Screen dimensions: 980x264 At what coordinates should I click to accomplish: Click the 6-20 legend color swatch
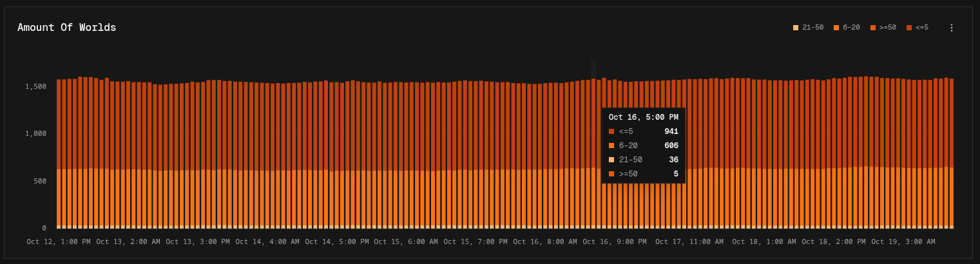pos(836,28)
